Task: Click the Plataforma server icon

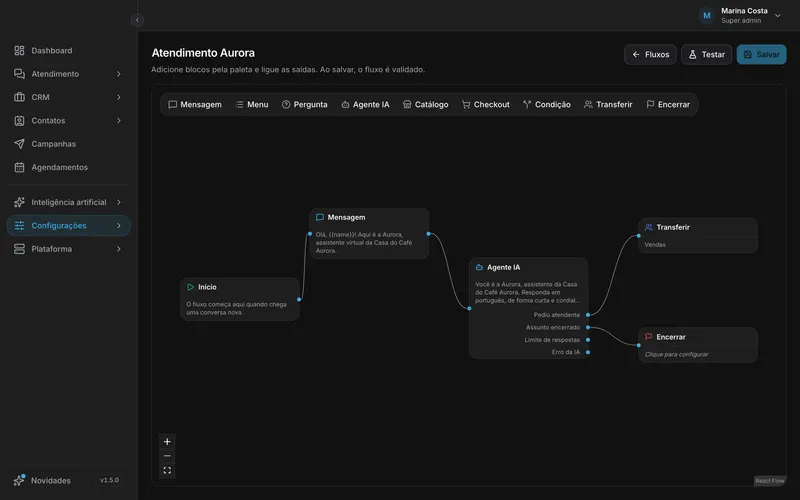Action: (x=19, y=249)
